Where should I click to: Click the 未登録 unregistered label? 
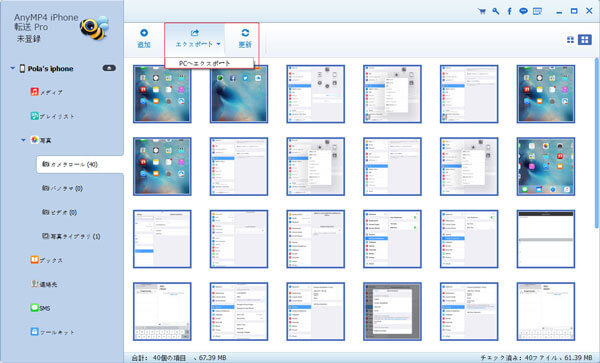(28, 39)
